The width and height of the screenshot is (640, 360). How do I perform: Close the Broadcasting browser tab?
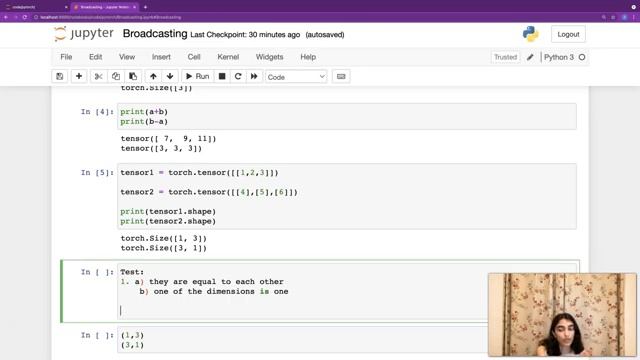pyautogui.click(x=134, y=7)
